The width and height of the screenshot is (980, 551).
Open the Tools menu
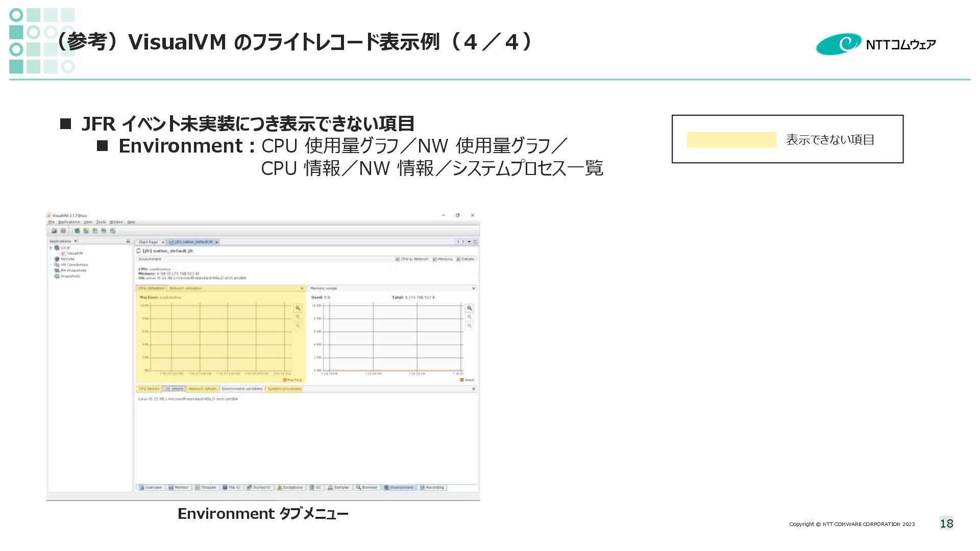click(x=101, y=222)
